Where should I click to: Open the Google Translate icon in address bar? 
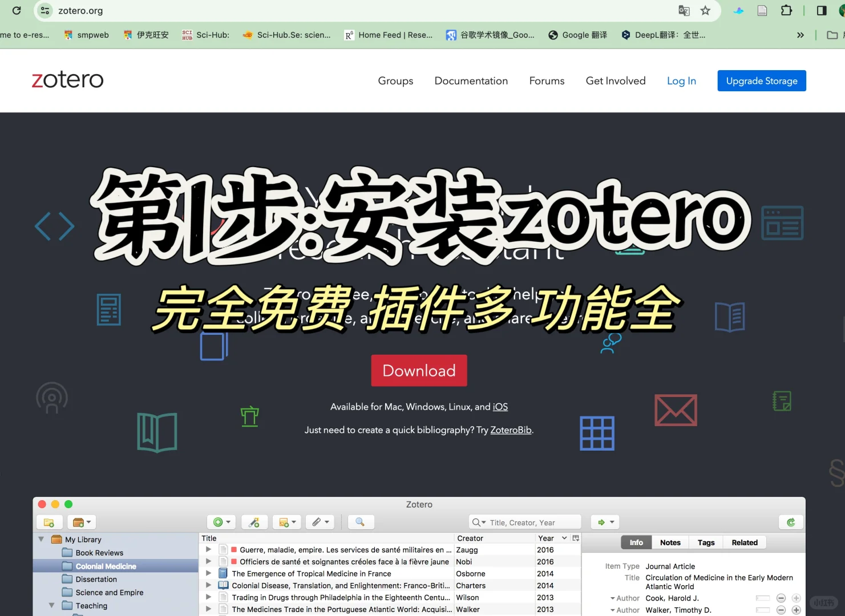tap(685, 10)
